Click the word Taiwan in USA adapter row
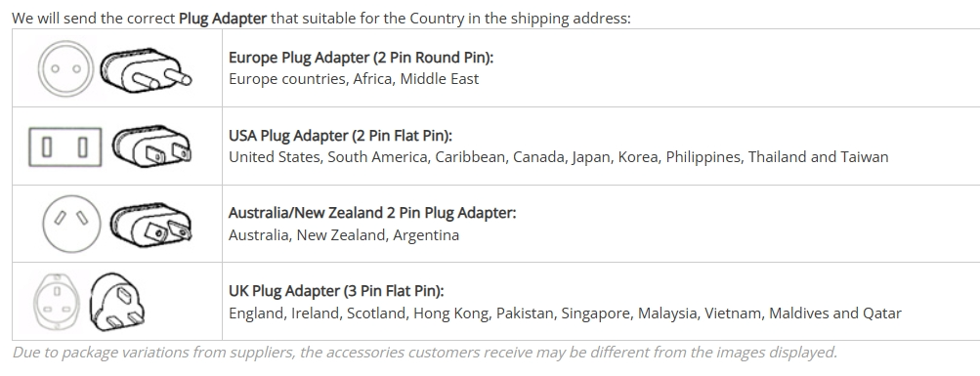Image resolution: width=980 pixels, height=376 pixels. point(865,157)
